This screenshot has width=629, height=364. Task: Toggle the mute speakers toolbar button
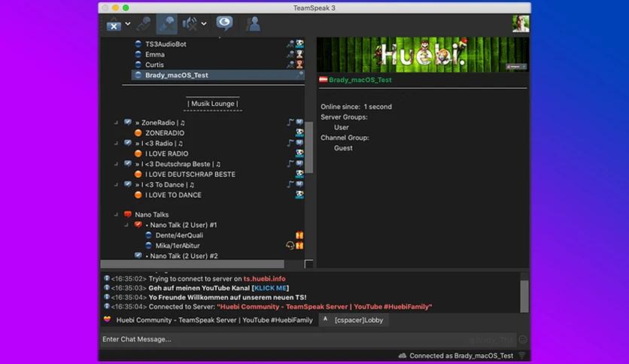coord(190,24)
